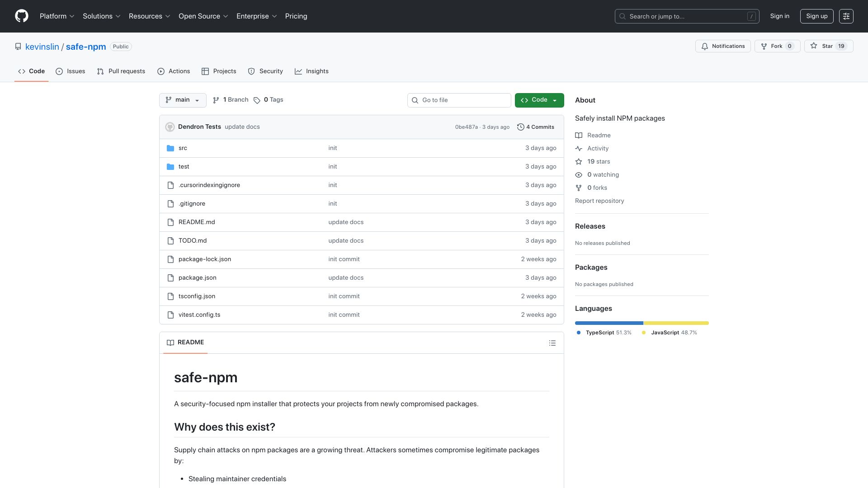
Task: Go to the GitHub homepage logo
Action: point(22,16)
